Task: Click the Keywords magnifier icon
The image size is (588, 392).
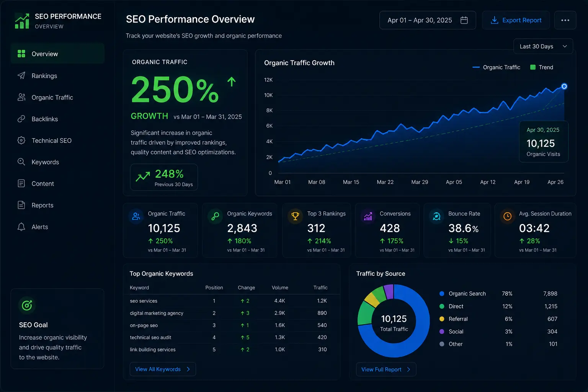Action: [x=21, y=162]
